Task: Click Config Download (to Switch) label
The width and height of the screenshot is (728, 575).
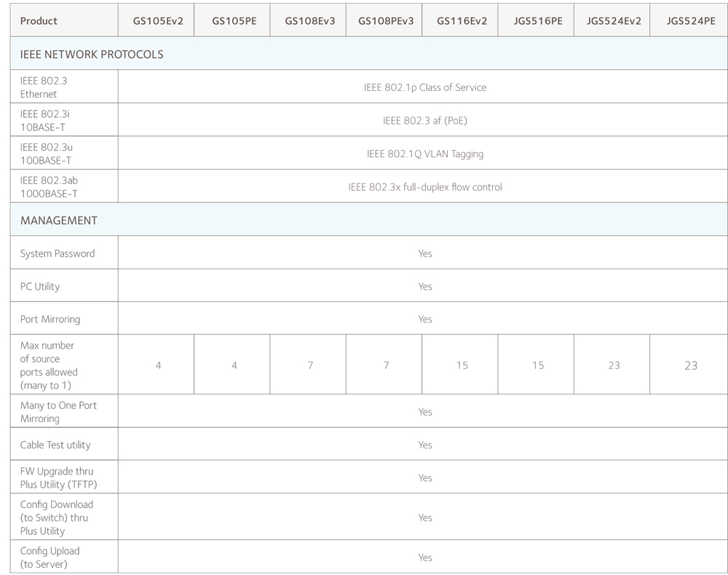Action: (x=56, y=517)
